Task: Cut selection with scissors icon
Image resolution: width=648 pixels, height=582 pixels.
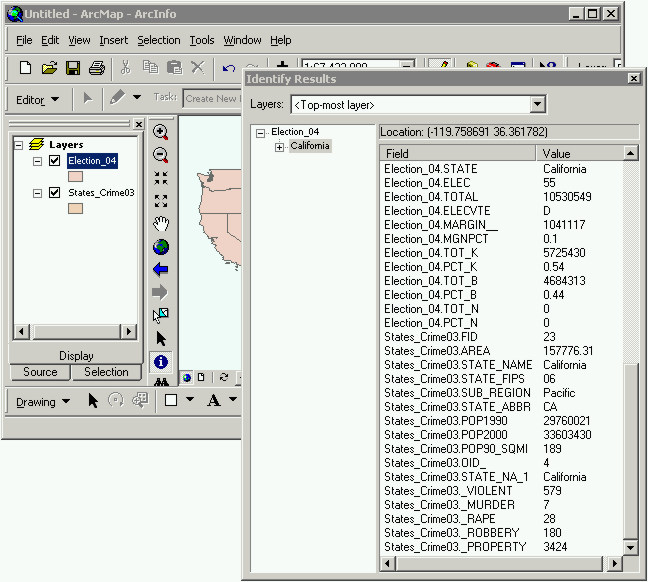Action: tap(126, 67)
